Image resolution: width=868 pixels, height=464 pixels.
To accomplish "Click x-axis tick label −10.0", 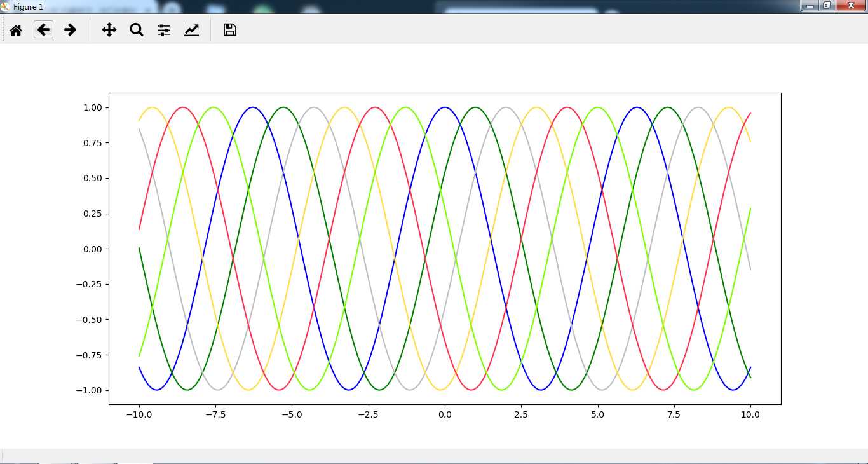I will tap(139, 414).
